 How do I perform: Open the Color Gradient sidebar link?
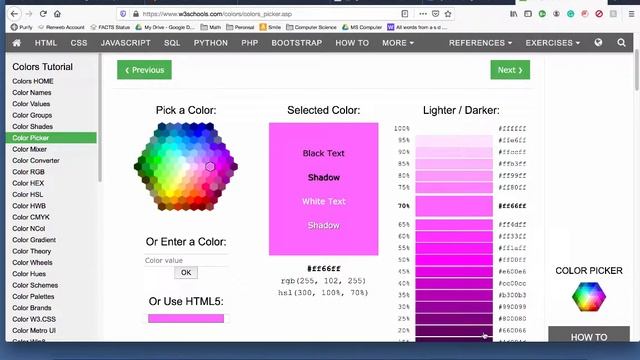point(34,240)
